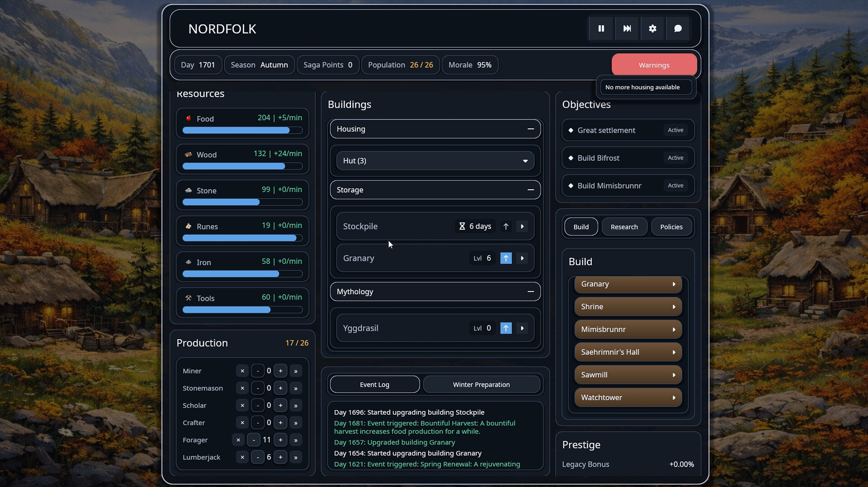The height and width of the screenshot is (487, 868).
Task: Maximize Stonemasons with double-arrow icon
Action: click(296, 388)
